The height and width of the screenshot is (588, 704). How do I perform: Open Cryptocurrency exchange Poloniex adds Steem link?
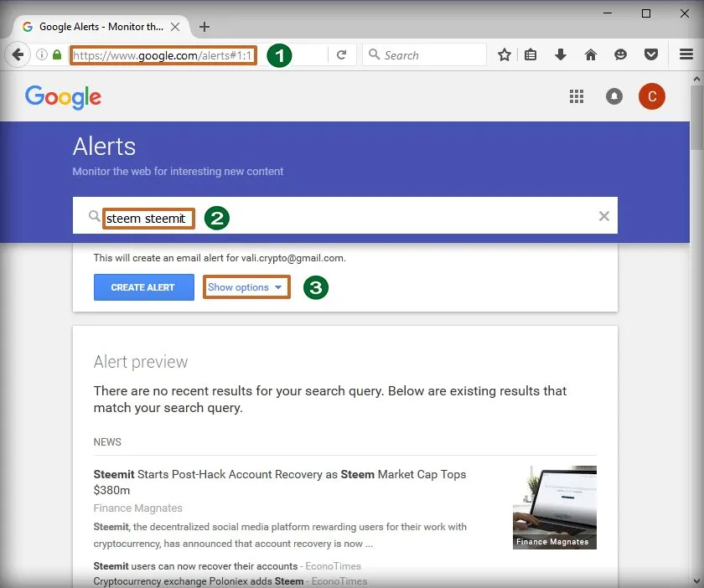(x=199, y=581)
